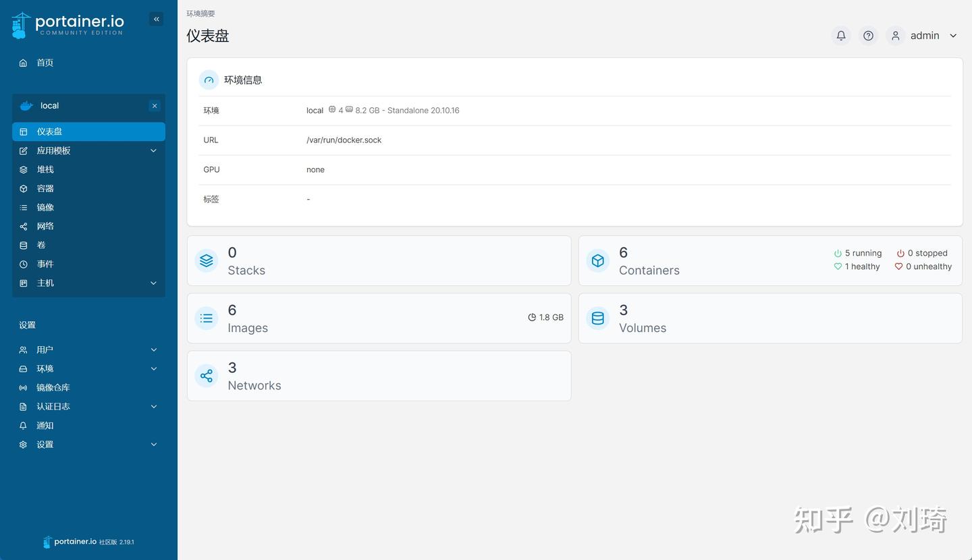Open the Events section in sidebar
This screenshot has width=972, height=560.
(x=45, y=264)
